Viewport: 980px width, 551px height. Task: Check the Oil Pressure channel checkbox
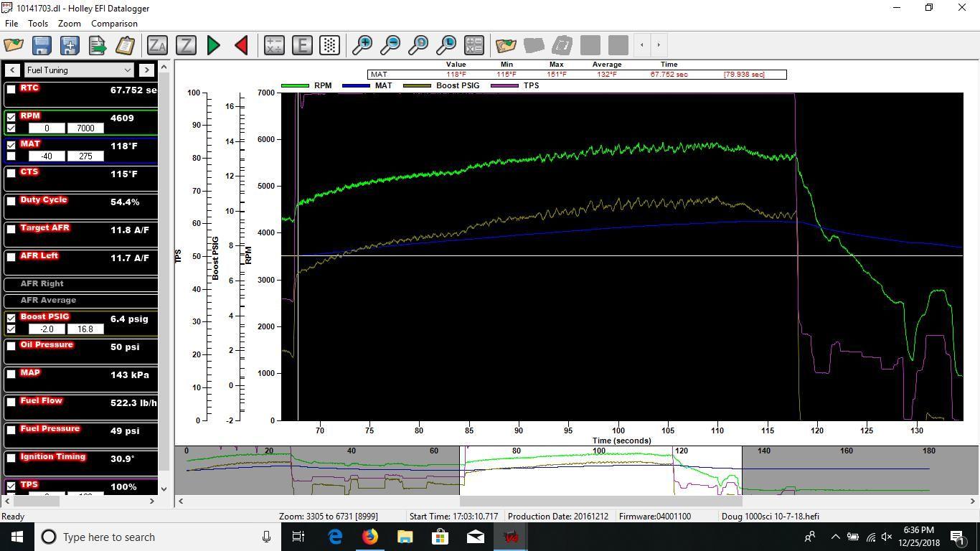(x=11, y=346)
